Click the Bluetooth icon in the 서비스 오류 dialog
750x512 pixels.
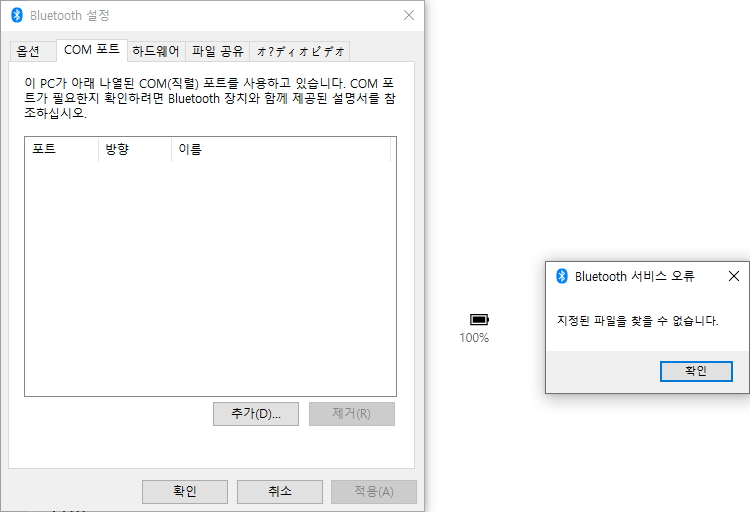(562, 276)
